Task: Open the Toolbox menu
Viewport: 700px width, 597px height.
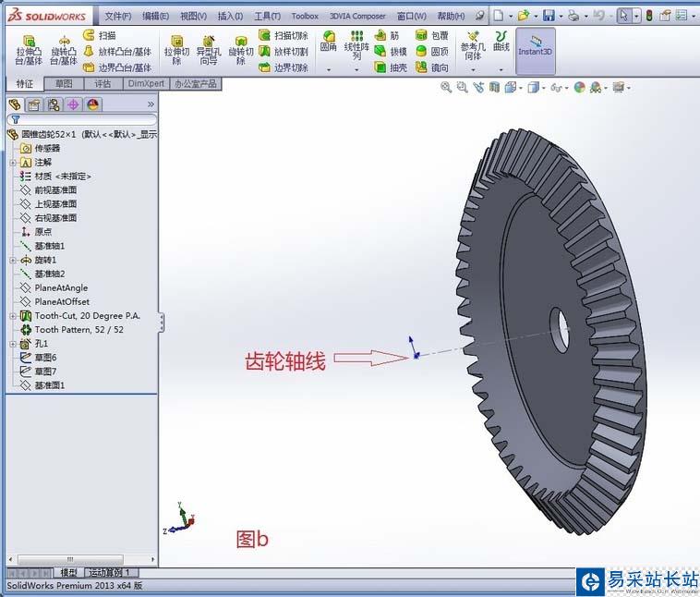Action: [x=305, y=16]
